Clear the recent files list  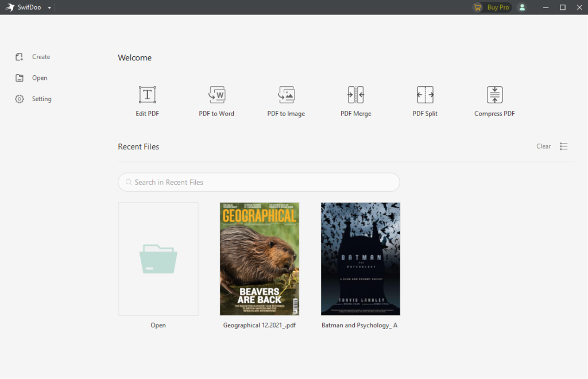click(x=543, y=146)
